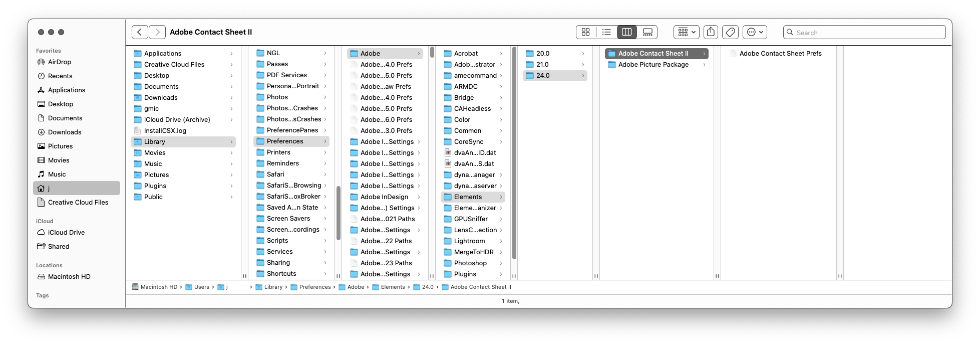
Task: Expand the iCloud Drive (Archive) chevron
Action: click(x=231, y=120)
